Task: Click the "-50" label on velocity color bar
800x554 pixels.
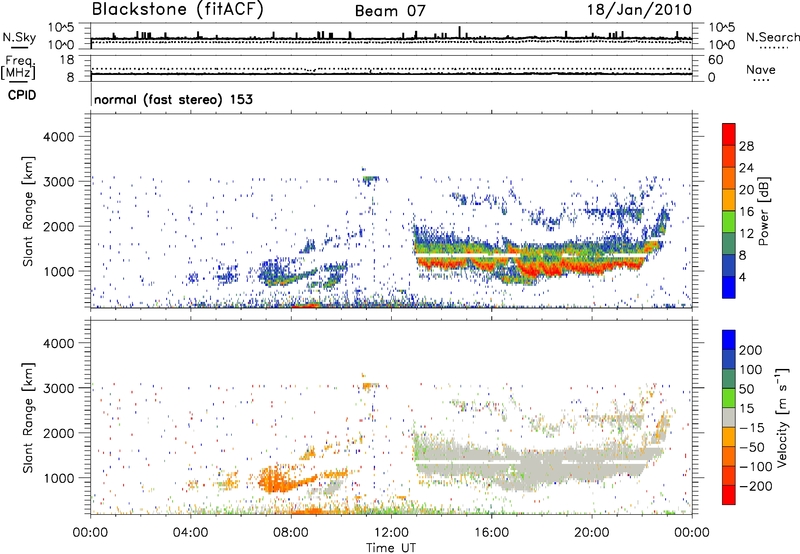Action: coord(752,447)
